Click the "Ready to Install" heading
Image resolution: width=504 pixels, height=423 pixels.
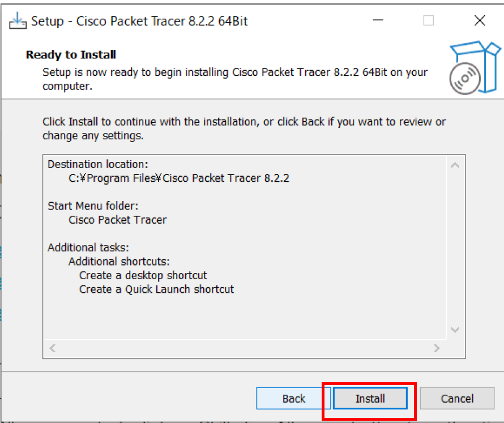coord(71,55)
